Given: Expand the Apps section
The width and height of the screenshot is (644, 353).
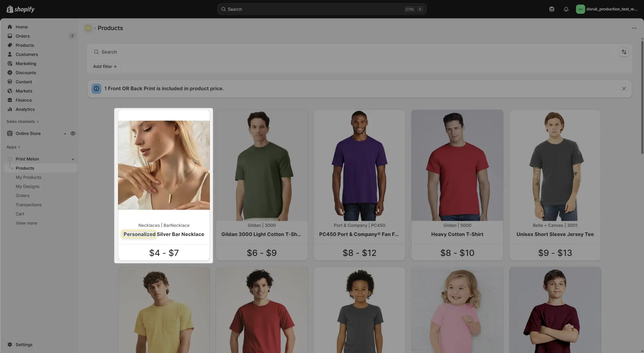Looking at the screenshot, I should coord(13,147).
